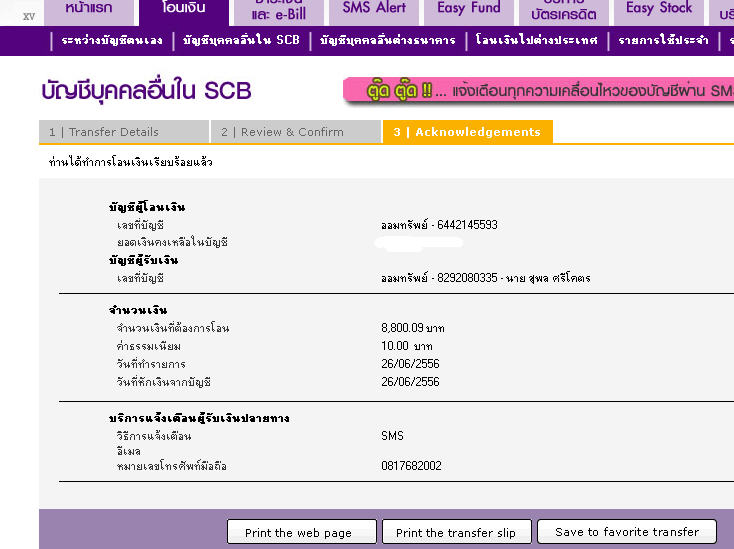Choose บัญชีบุคคลอื่นต่างธนาคาร submenu item
This screenshot has width=734, height=549.
[388, 40]
